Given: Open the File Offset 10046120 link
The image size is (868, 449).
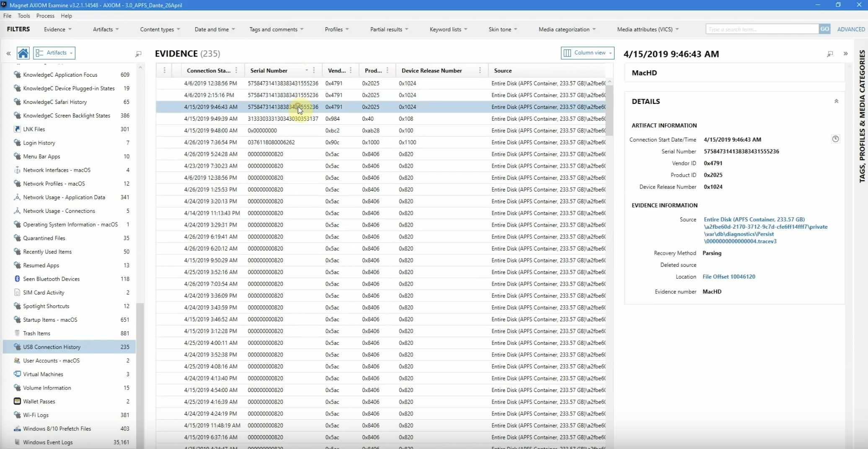Looking at the screenshot, I should [x=729, y=277].
